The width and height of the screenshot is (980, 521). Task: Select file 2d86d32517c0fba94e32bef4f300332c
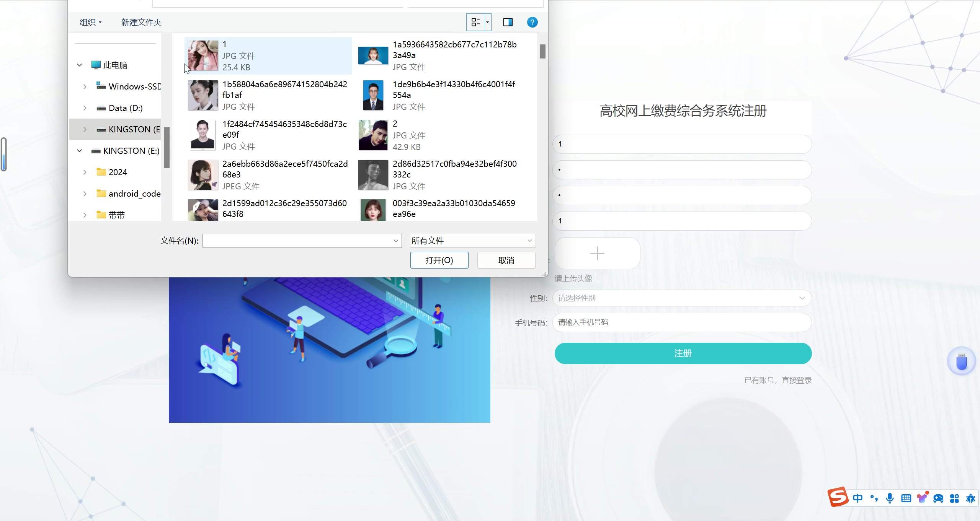438,175
